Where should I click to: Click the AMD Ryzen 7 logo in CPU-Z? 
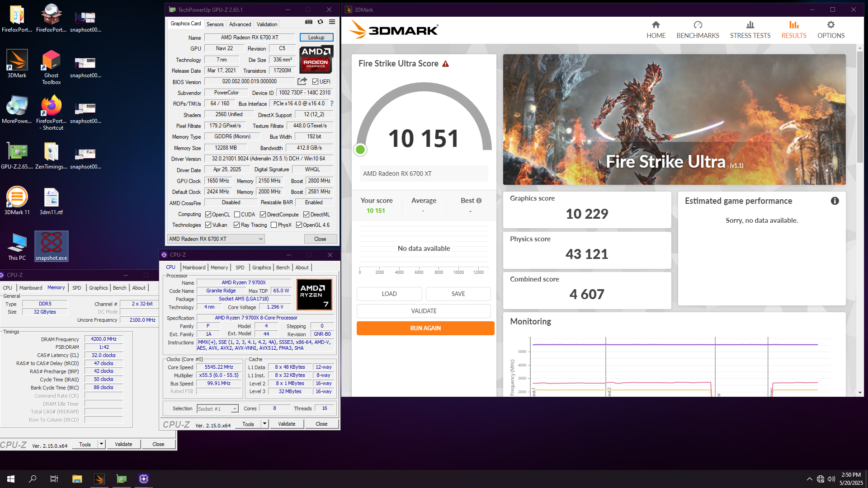(x=314, y=294)
